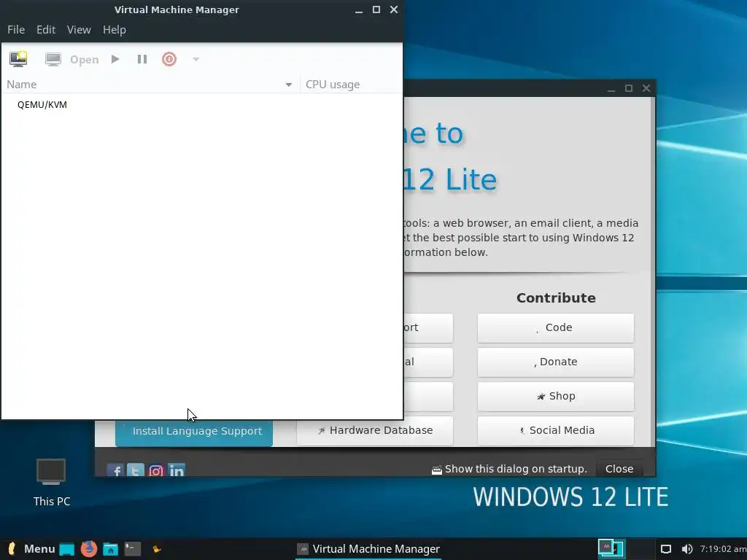747x560 pixels.
Task: Click Close in the welcome dialog
Action: coord(619,469)
